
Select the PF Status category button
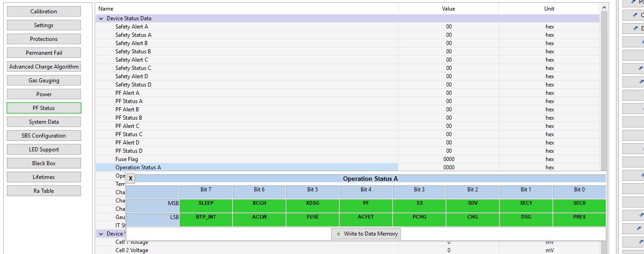tap(44, 108)
